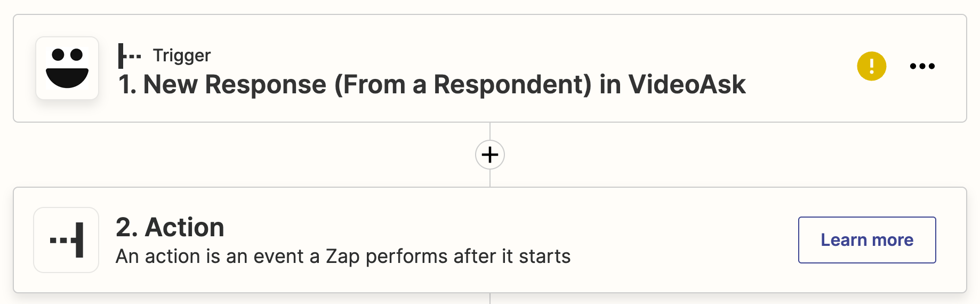Click the VideoAsk smiley face app icon
Viewport: 980px width, 304px height.
[67, 68]
